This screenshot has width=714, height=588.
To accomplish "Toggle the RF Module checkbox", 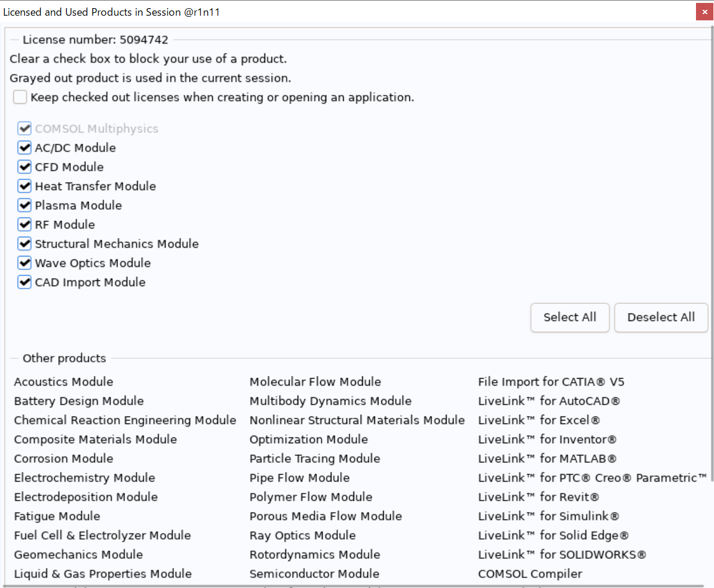I will [x=24, y=224].
